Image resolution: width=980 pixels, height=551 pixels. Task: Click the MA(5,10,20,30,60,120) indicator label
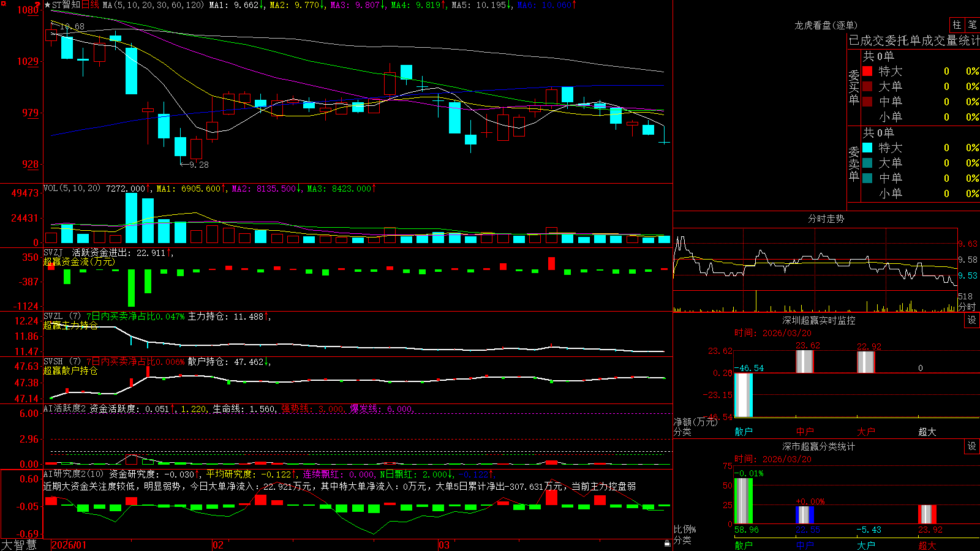[153, 5]
